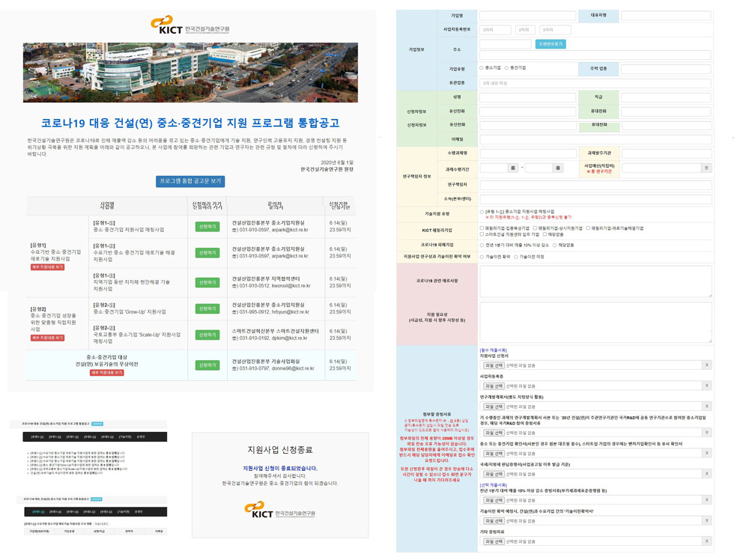This screenshot has height=560, width=734.
Task: Remove the 매출 감소 증빙서류 file via X icon
Action: [x=707, y=499]
